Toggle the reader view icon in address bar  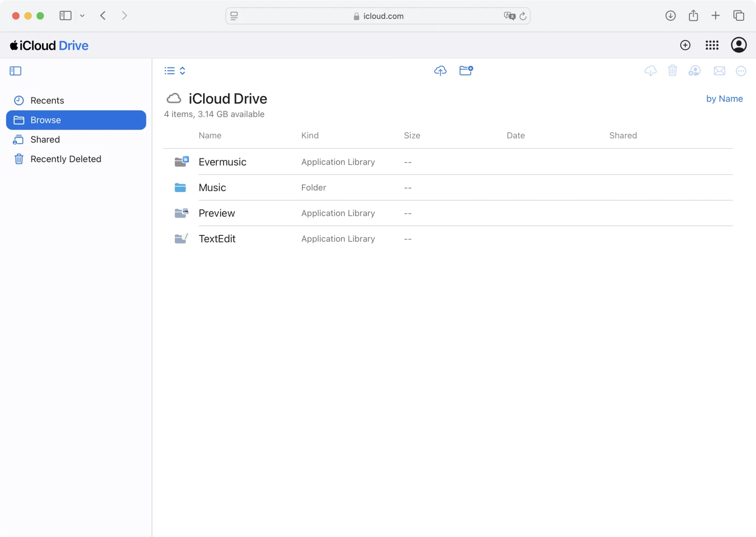coord(234,16)
